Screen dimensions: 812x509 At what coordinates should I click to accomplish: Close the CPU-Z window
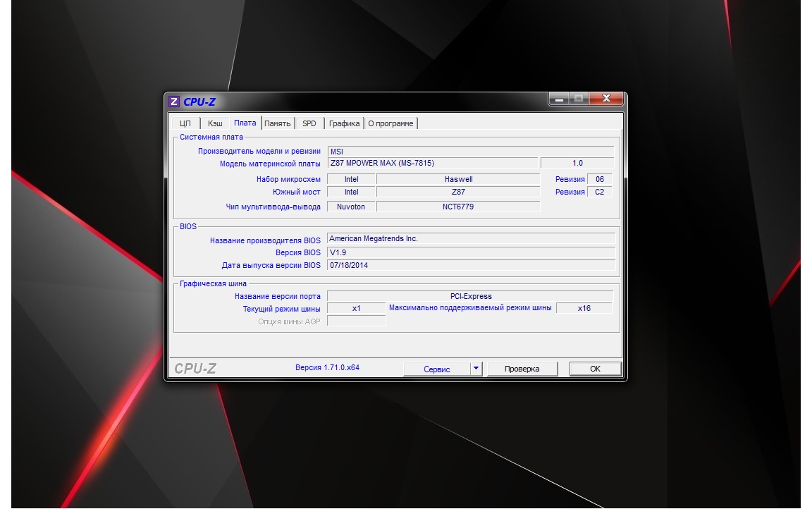coord(606,99)
